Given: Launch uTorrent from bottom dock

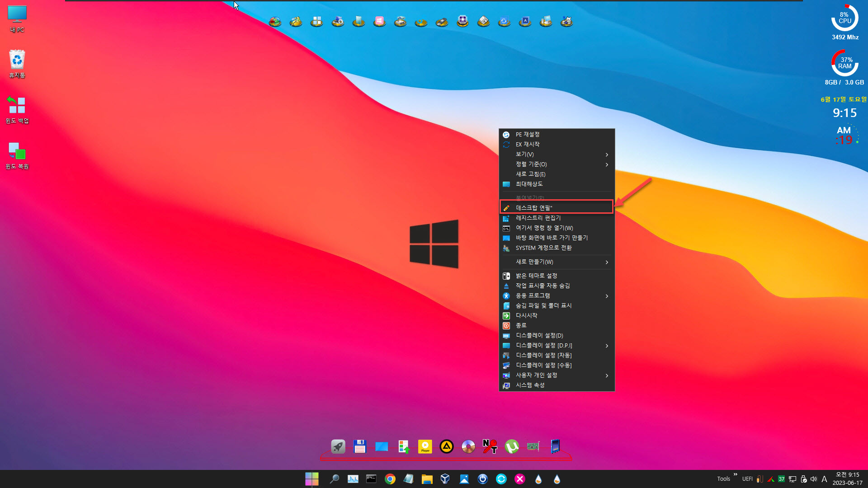Looking at the screenshot, I should coord(512,446).
